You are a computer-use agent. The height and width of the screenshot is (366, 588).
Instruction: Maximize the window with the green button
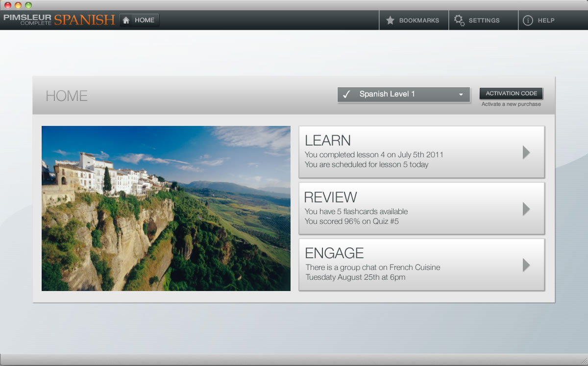[x=28, y=5]
